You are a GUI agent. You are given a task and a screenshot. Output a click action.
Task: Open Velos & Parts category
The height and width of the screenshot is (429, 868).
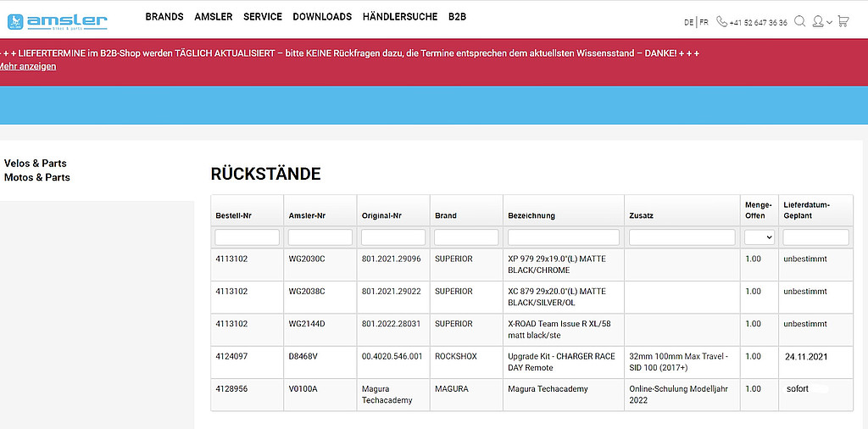pos(36,164)
